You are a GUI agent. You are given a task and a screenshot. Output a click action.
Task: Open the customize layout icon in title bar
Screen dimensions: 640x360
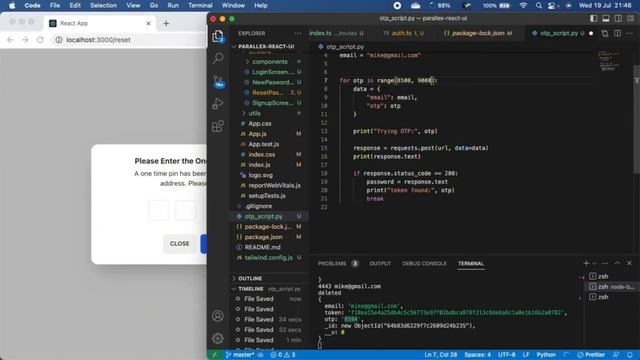pyautogui.click(x=631, y=18)
